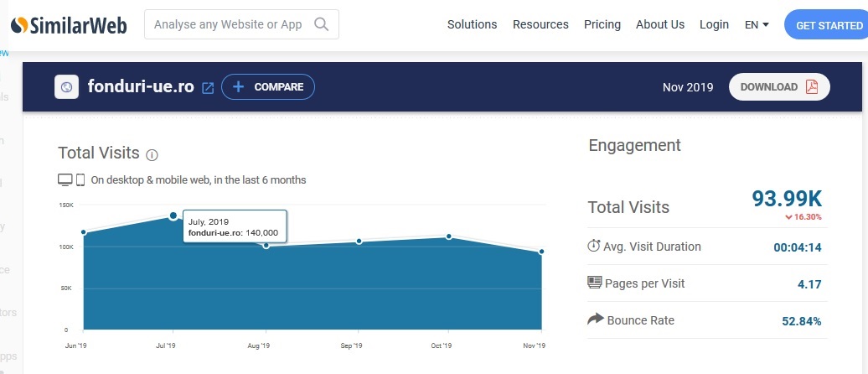Open the EN language dropdown
The height and width of the screenshot is (374, 868).
[757, 24]
